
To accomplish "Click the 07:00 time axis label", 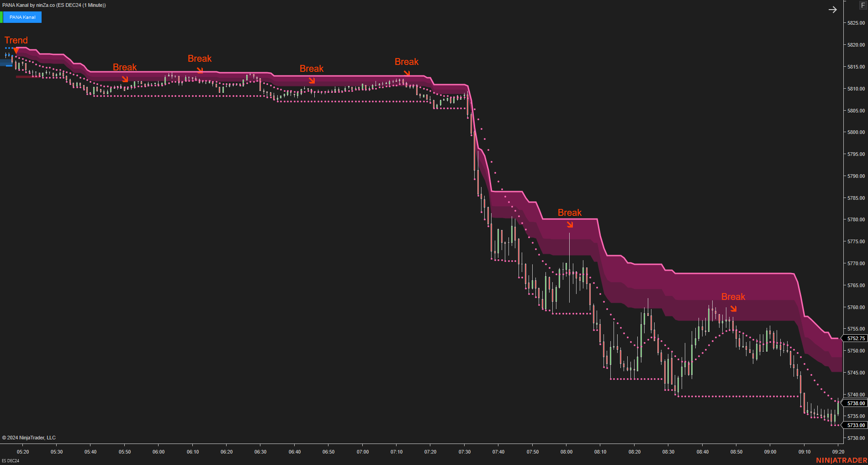I will (362, 452).
